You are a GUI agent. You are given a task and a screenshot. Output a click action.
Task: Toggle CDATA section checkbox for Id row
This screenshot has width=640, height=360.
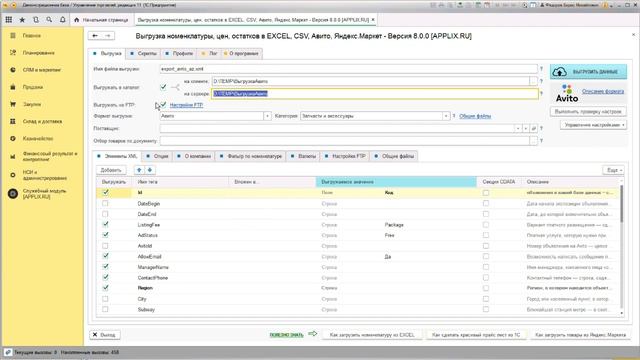486,192
